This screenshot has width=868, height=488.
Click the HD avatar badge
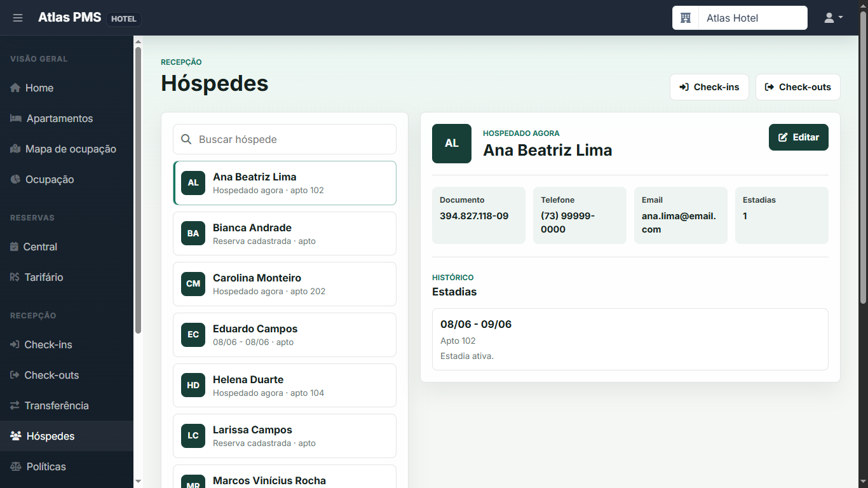(x=193, y=385)
